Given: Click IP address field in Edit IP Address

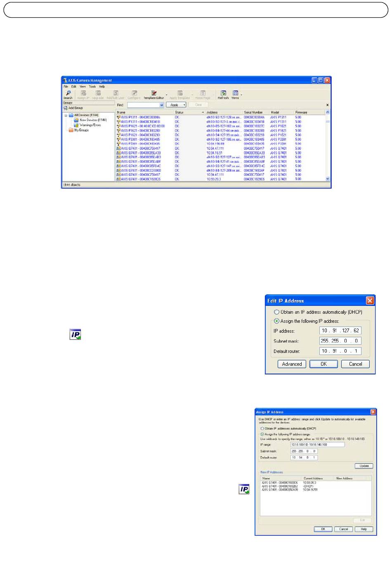Looking at the screenshot, I should pos(340,331).
